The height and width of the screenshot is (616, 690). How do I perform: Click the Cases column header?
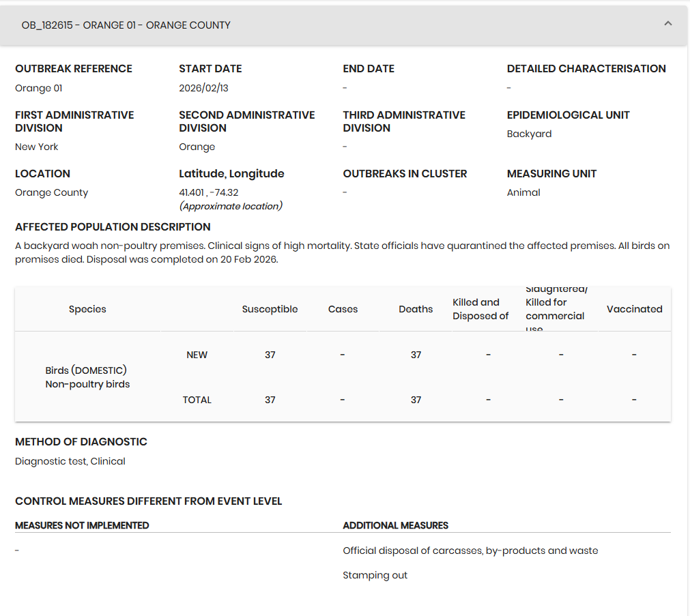[x=343, y=309]
